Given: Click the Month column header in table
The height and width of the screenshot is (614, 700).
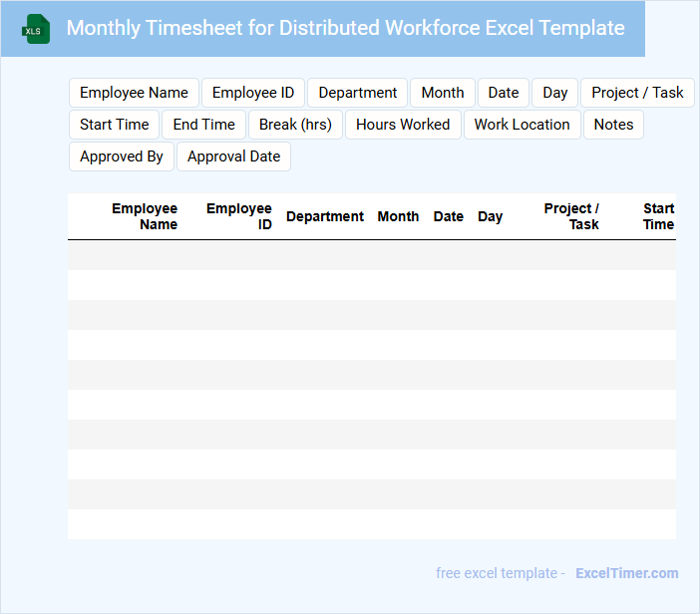Looking at the screenshot, I should tap(398, 216).
